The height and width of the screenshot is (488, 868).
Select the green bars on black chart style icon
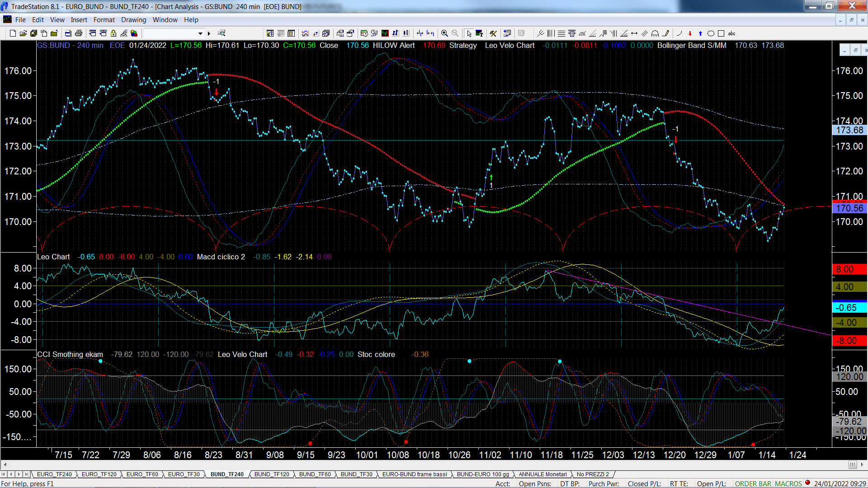(x=385, y=33)
